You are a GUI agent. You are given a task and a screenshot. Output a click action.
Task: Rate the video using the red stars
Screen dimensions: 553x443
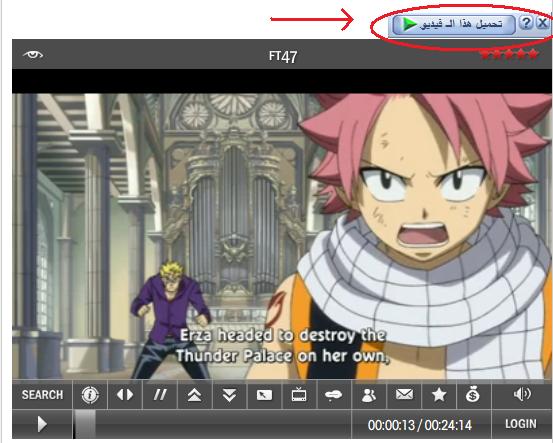pos(510,54)
